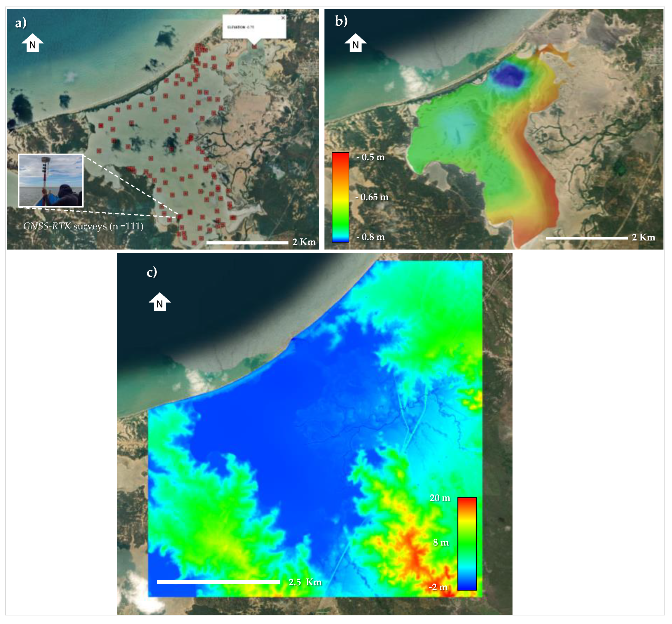Viewport: 672px width, 624px height.
Task: Click the westernmost red survey point marker
Action: click(x=99, y=151)
